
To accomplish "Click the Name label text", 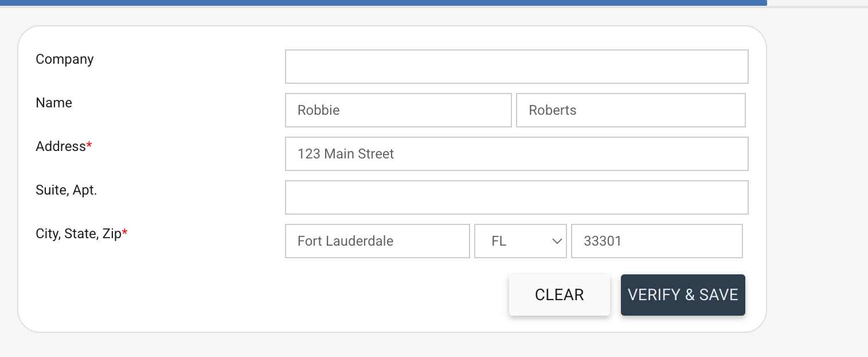I will coord(54,103).
